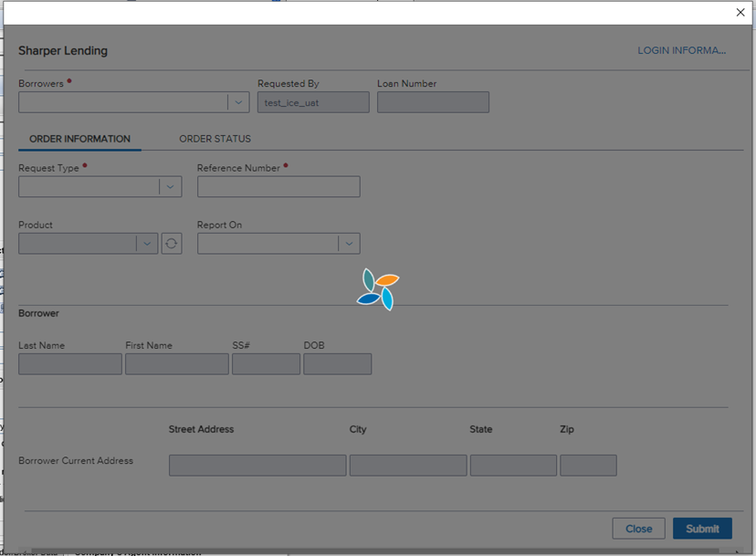This screenshot has width=756, height=556.
Task: Close the dialog with the X icon
Action: pos(740,13)
